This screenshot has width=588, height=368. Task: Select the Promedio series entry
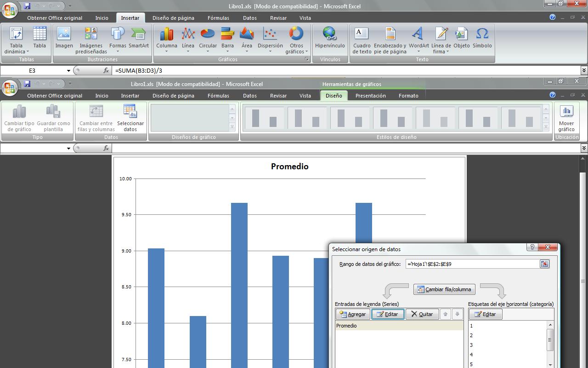(x=399, y=326)
